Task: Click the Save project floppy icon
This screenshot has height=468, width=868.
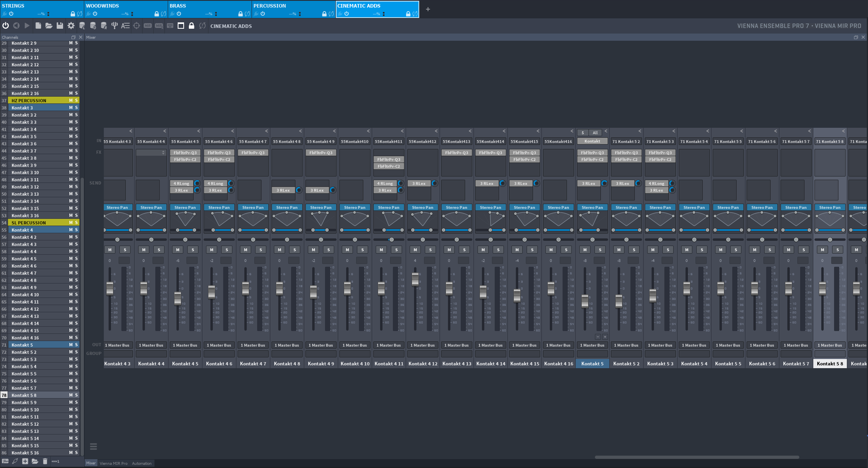Action: click(60, 26)
